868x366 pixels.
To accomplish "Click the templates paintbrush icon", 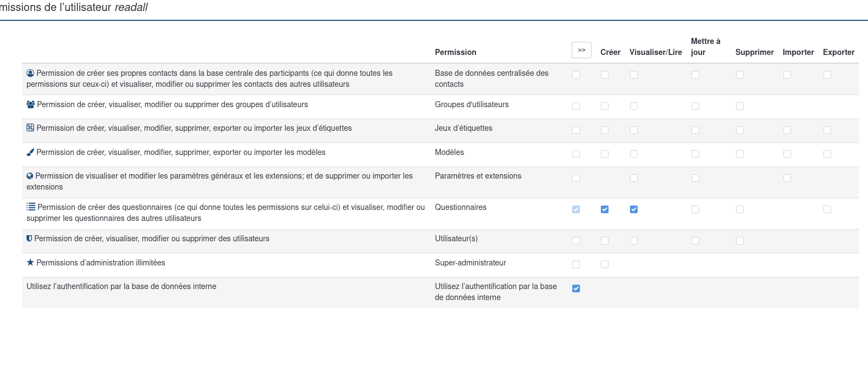I will [x=30, y=152].
